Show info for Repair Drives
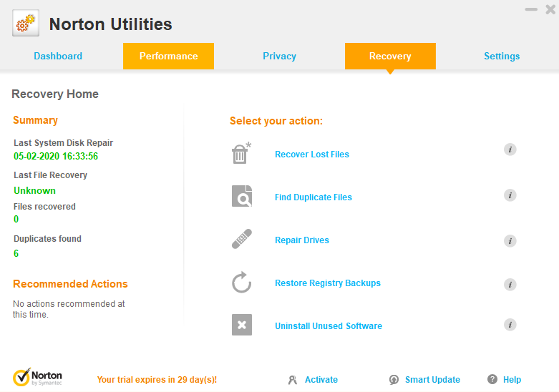The width and height of the screenshot is (559, 392). pyautogui.click(x=510, y=241)
